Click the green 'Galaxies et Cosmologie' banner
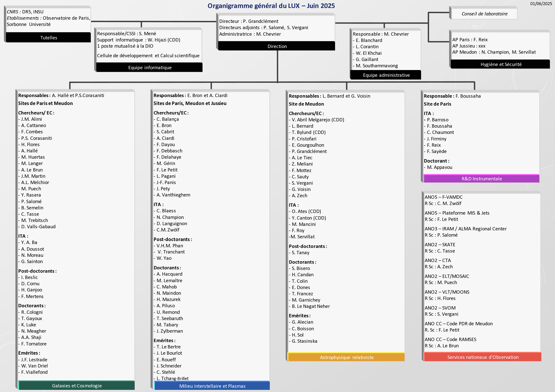Screen dimensions: 555x392 77,385
